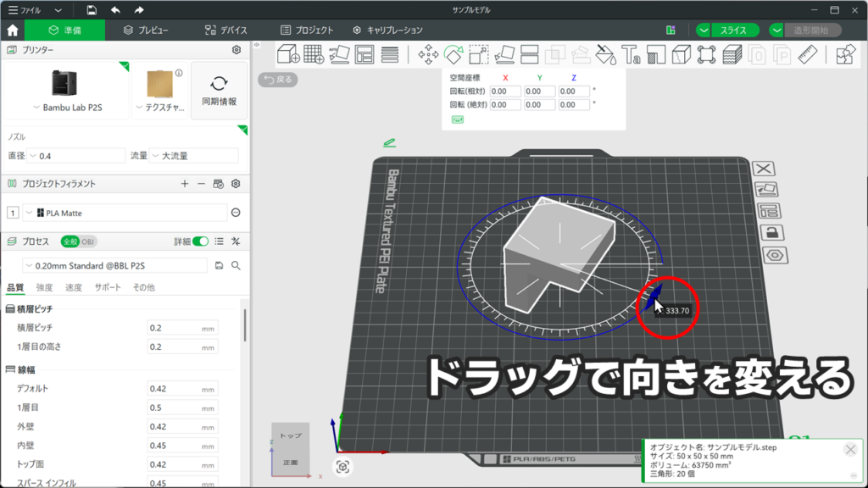Switch process scope to OBJ
The width and height of the screenshot is (868, 488).
(x=88, y=241)
